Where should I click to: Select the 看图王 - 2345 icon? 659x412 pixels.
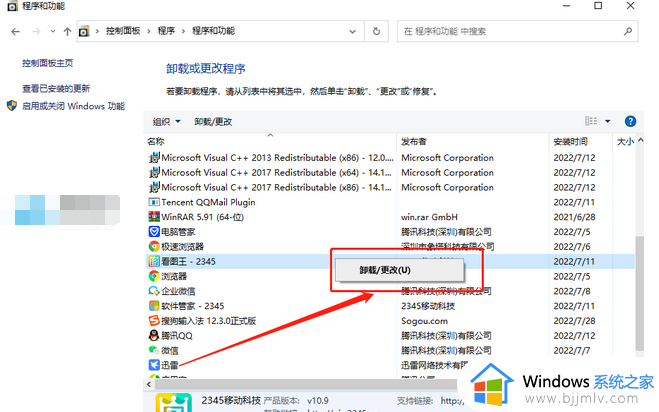tap(154, 261)
